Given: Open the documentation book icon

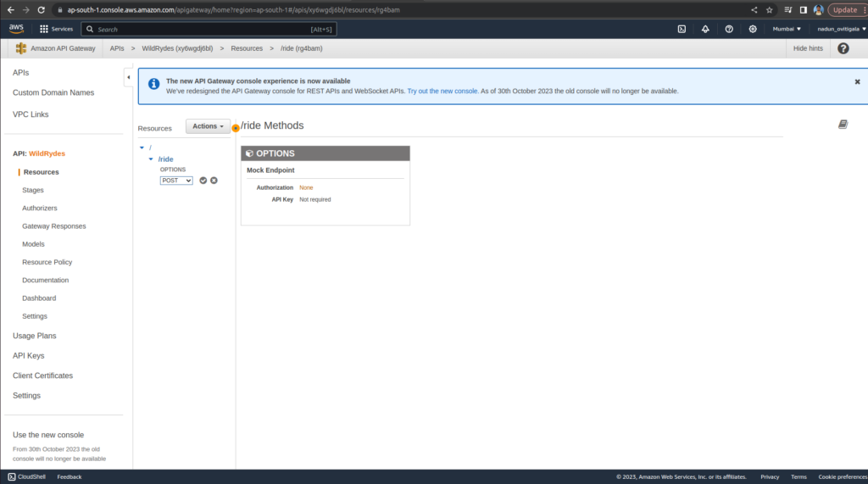Looking at the screenshot, I should tap(843, 125).
